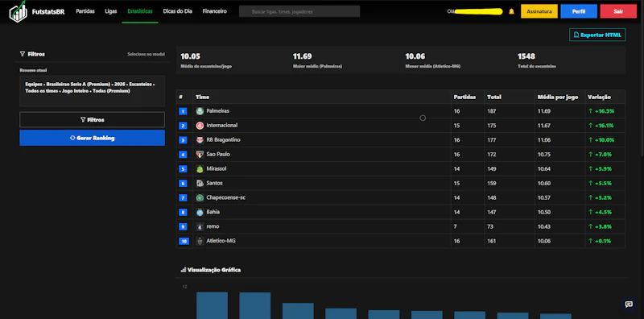This screenshot has height=319, width=644.
Task: Click the FutstatsBR brand name
Action: pos(48,12)
